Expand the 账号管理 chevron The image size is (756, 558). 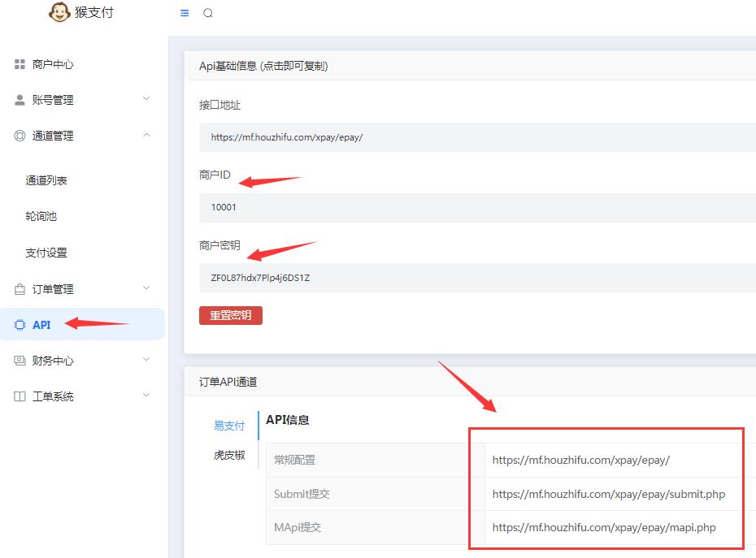tap(146, 99)
